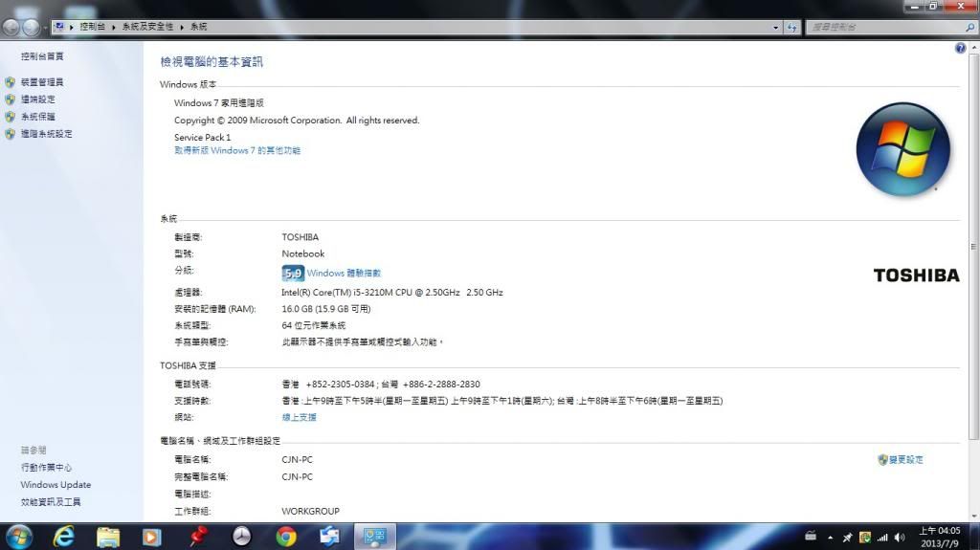980x550 pixels.
Task: Click 取得新版 Windows 7 的其他功能 link
Action: coord(237,150)
